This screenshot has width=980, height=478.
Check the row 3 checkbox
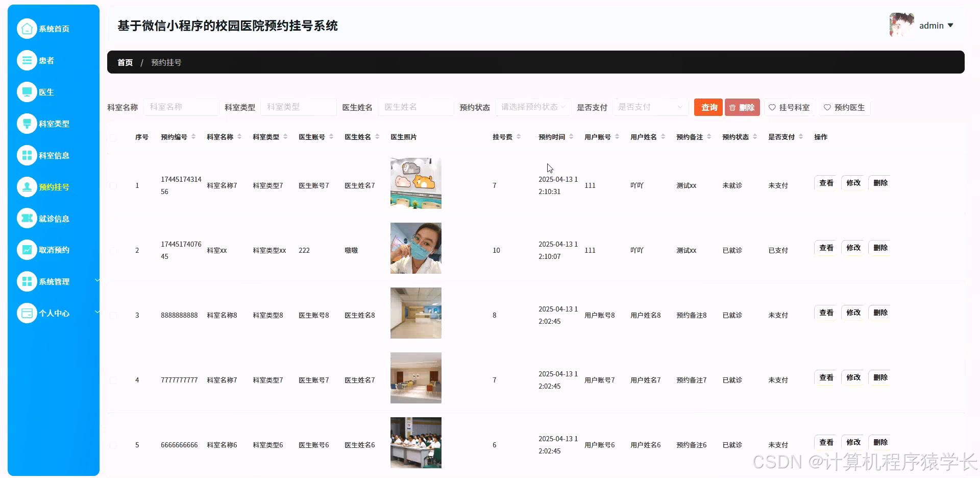tap(113, 316)
